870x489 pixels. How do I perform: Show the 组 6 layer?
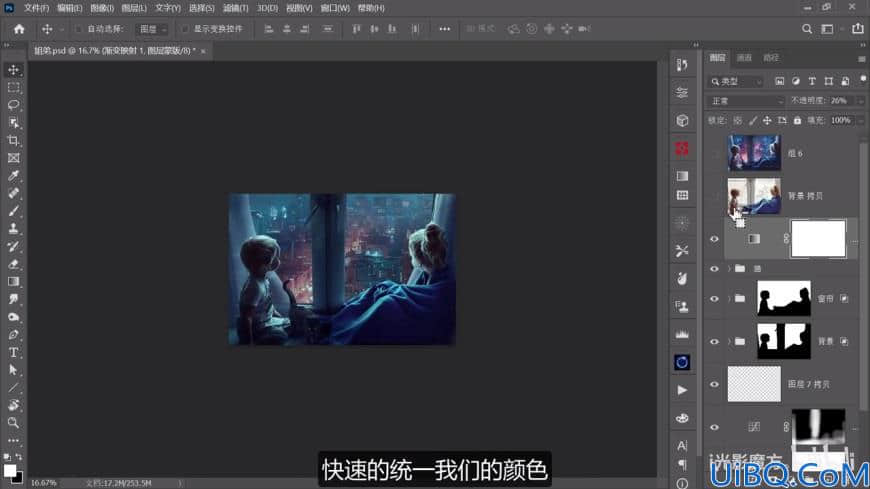[714, 153]
